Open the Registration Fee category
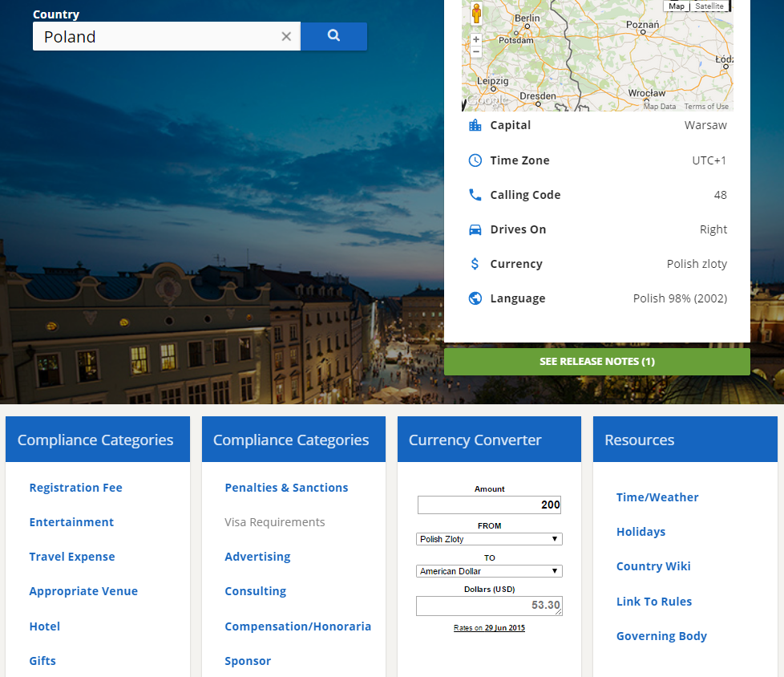784x677 pixels. (x=76, y=488)
